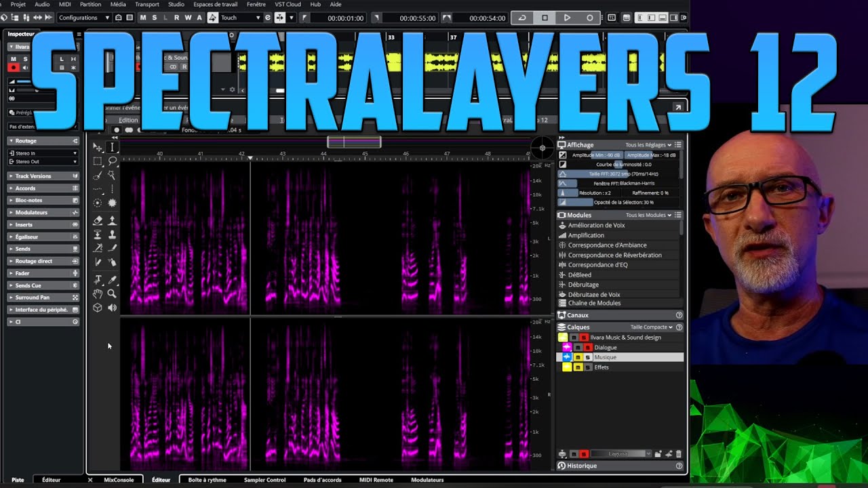Solo the Dialogue layer

click(587, 347)
